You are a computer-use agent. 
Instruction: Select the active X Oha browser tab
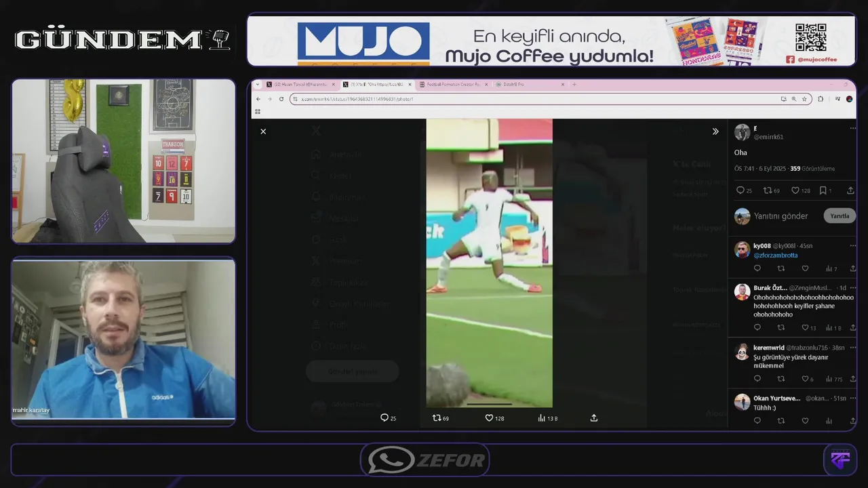376,85
